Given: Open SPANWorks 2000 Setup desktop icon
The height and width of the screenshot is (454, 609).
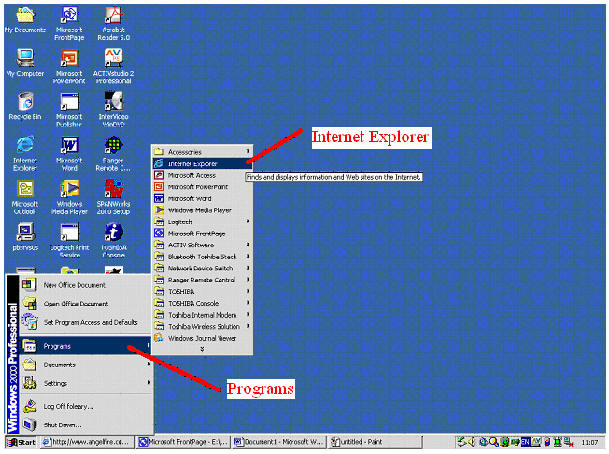Looking at the screenshot, I should pos(113,197).
